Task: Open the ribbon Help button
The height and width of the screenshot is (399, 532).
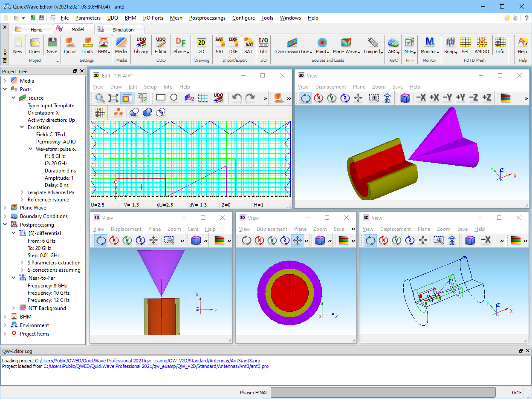Action: tap(522, 46)
